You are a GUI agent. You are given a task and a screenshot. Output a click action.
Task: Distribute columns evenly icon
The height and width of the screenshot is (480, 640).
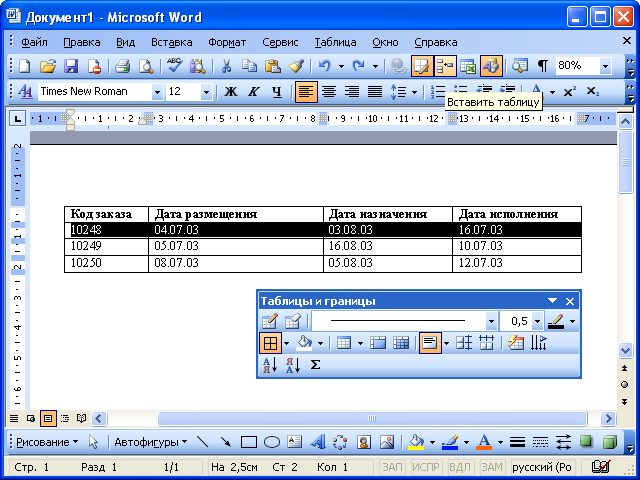[x=487, y=343]
